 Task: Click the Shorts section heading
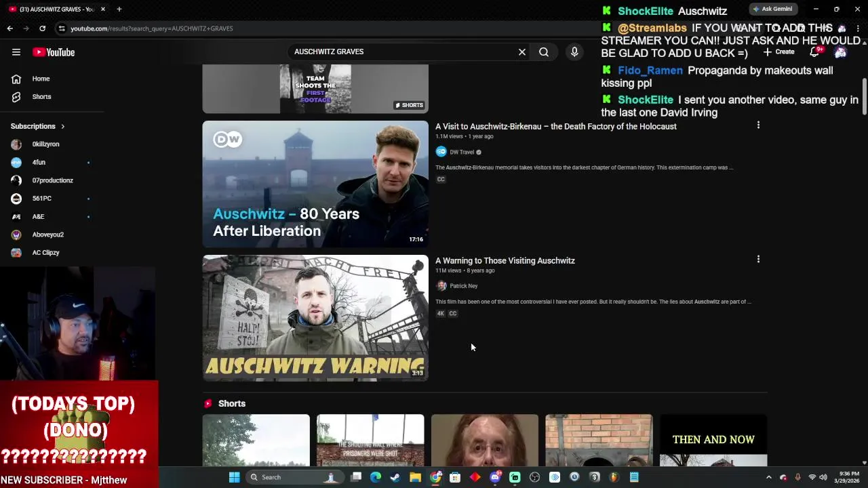click(231, 403)
